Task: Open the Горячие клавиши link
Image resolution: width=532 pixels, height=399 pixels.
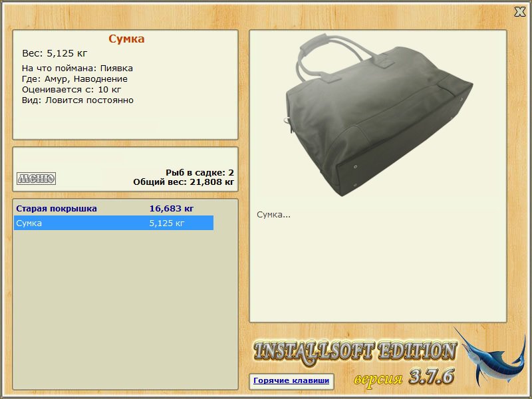Action: [291, 381]
